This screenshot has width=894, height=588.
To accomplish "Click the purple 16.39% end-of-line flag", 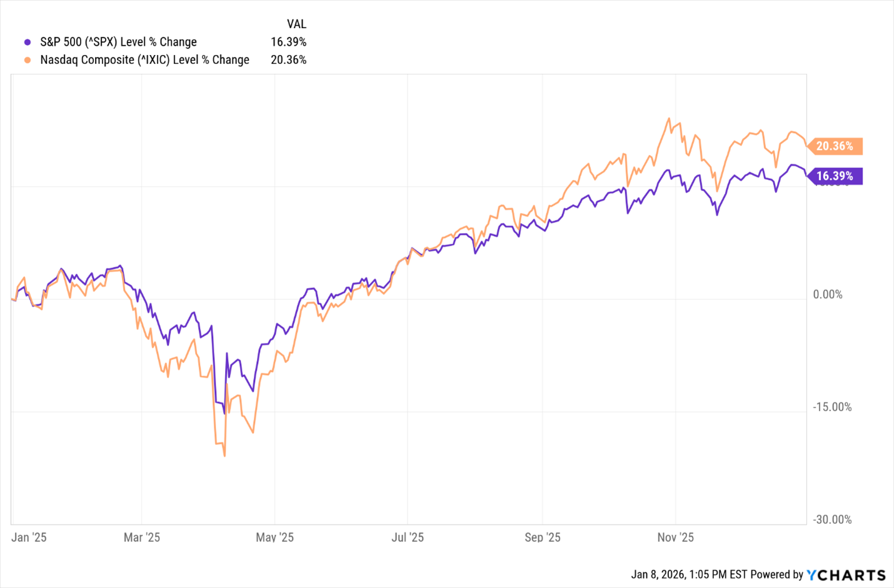I will click(x=834, y=176).
